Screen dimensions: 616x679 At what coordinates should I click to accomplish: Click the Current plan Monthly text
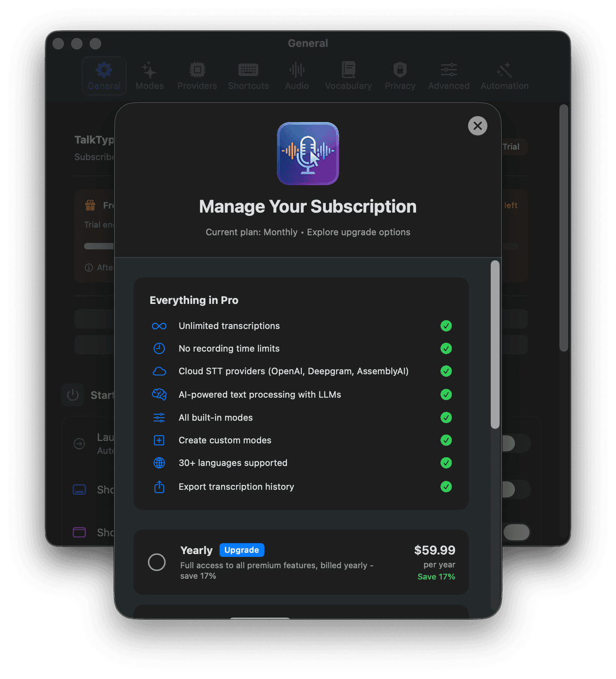click(x=252, y=232)
